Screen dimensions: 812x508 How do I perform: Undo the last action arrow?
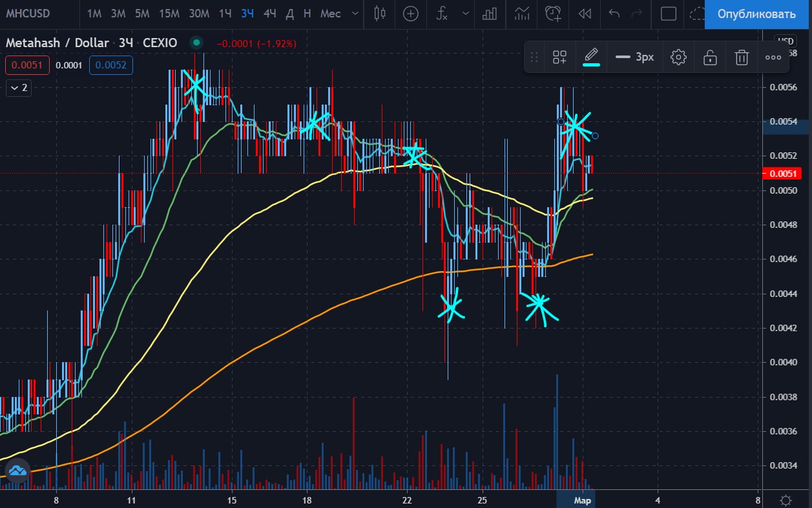(x=614, y=14)
